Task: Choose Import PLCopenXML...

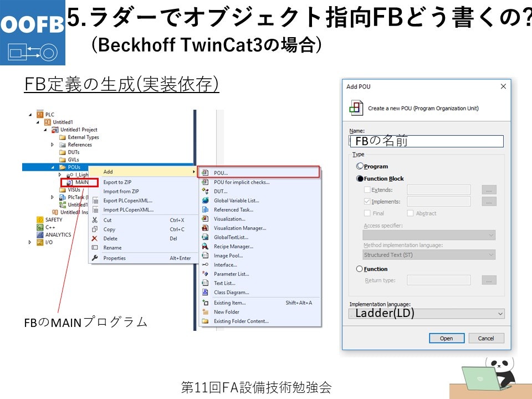Action: click(128, 209)
